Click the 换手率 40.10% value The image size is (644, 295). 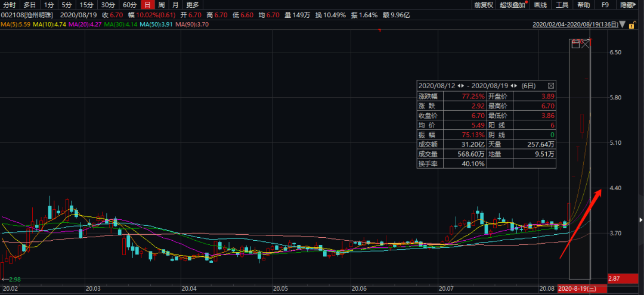473,164
